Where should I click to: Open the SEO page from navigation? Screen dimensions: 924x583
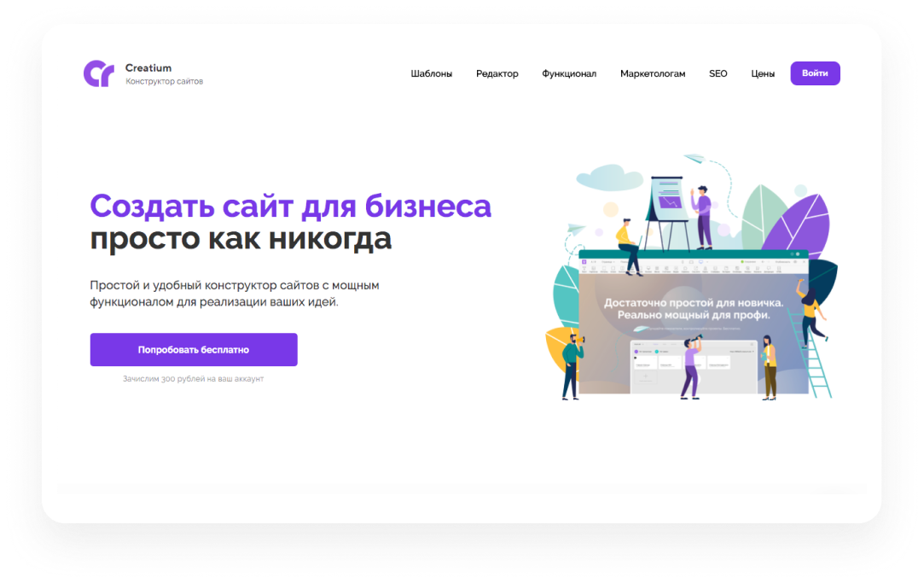[718, 74]
